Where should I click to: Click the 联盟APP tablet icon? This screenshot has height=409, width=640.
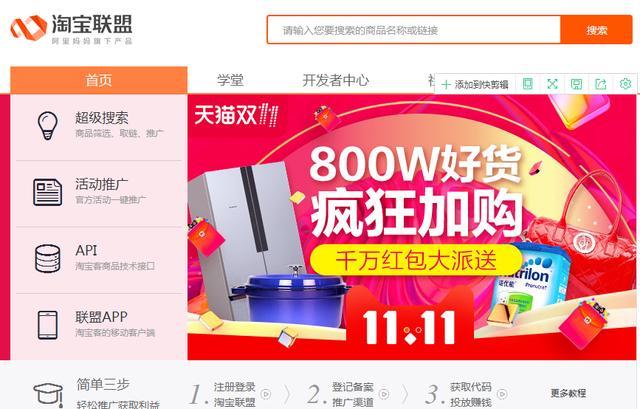47,325
